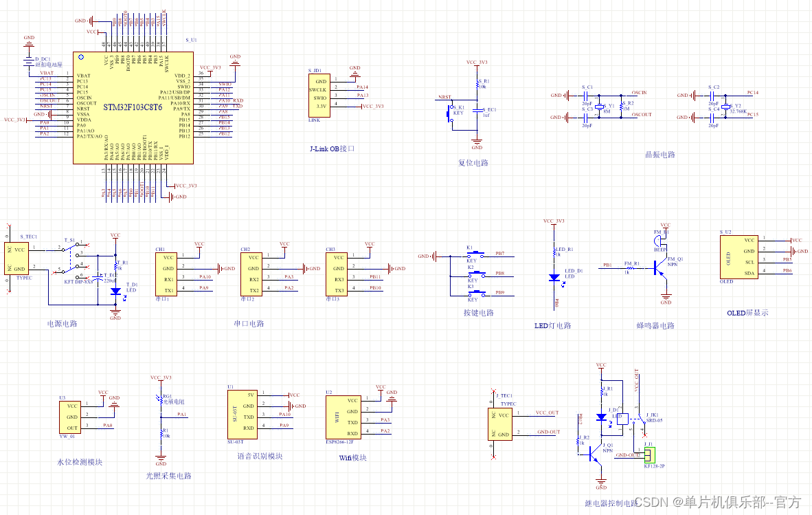
Task: Select the Wifi模块 caption
Action: coord(352,458)
